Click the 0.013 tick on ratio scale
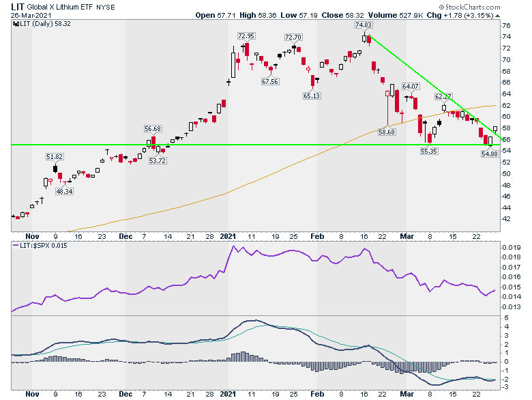The image size is (532, 400). 512,307
